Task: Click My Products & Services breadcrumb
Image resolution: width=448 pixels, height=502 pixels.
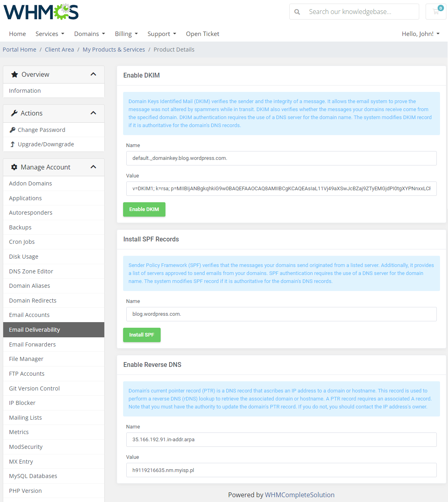Action: [x=114, y=50]
